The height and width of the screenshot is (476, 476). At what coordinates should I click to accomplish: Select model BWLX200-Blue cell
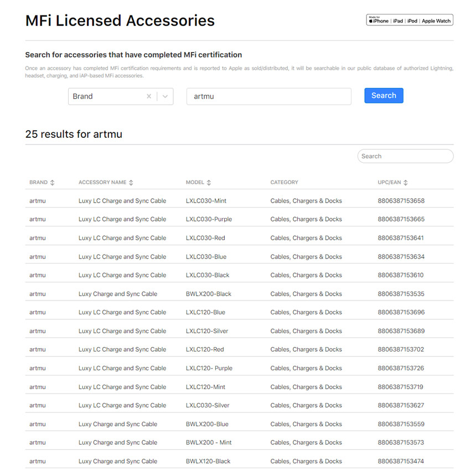(207, 424)
